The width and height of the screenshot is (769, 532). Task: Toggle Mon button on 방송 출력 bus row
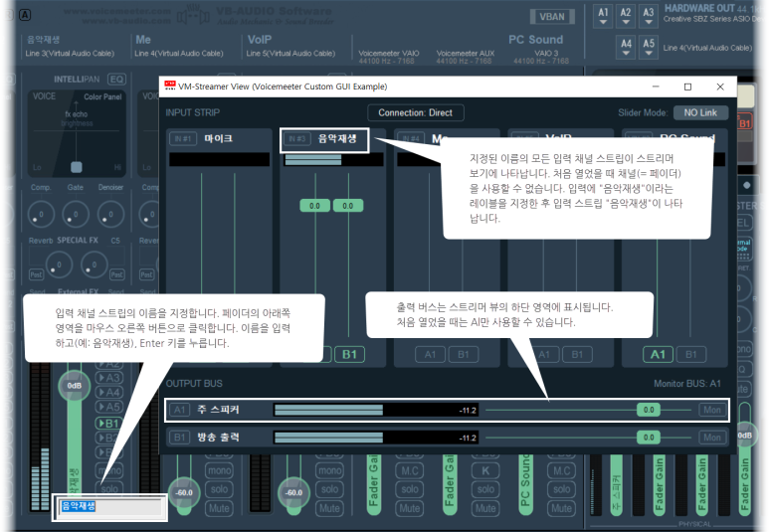tap(711, 438)
